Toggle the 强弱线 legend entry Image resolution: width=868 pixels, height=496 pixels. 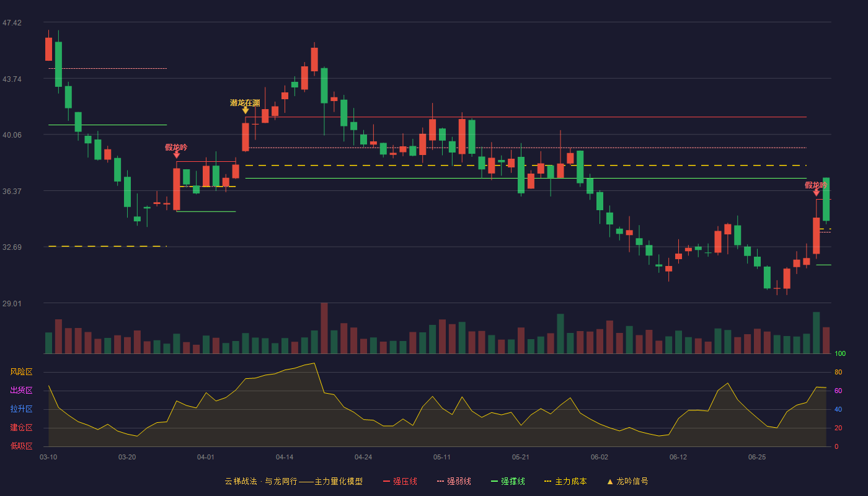point(454,481)
